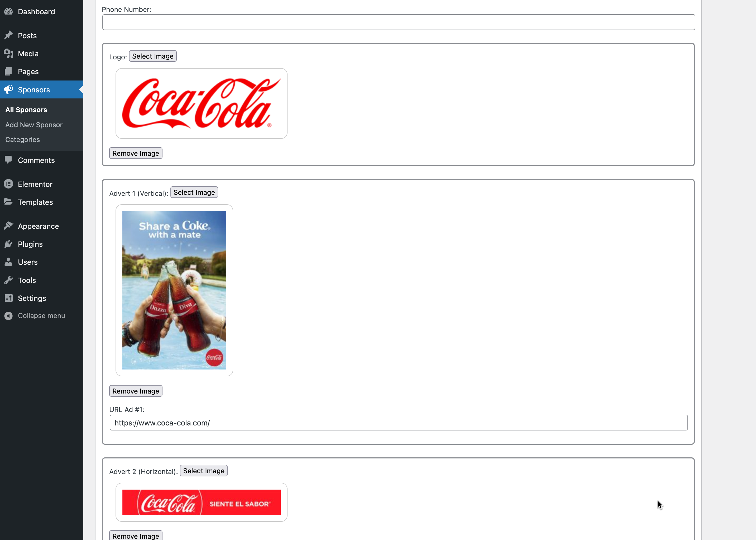Image resolution: width=756 pixels, height=540 pixels.
Task: Select Image for Advert 2 Horizontal
Action: 204,471
